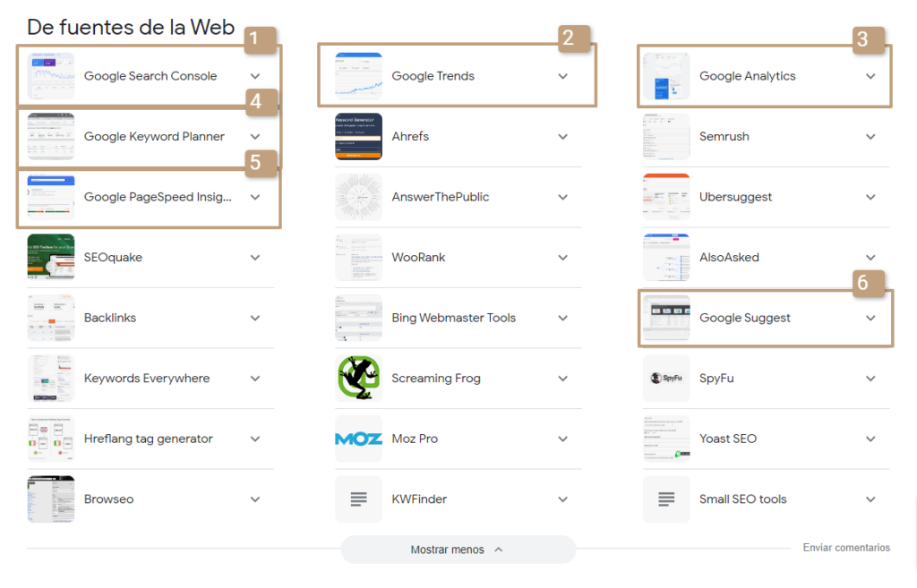Screen dimensions: 917x588
Task: Expand the Screaming Frog chevron
Action: pos(562,379)
